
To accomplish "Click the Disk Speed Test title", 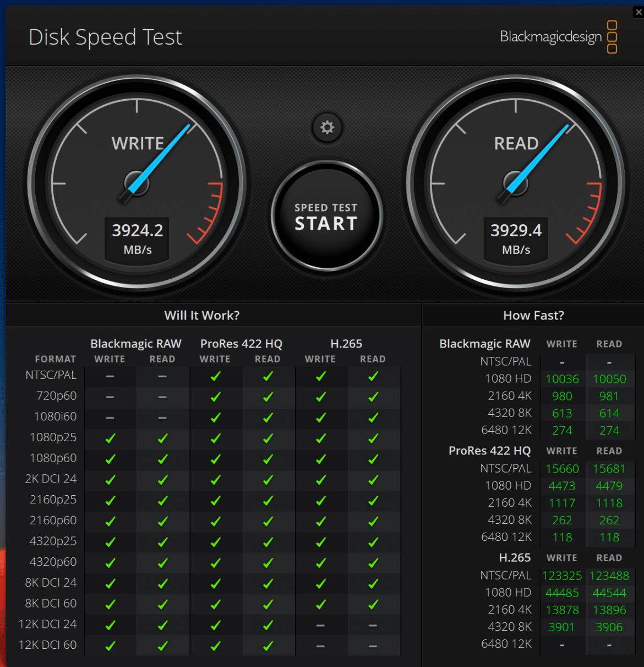I will 105,37.
